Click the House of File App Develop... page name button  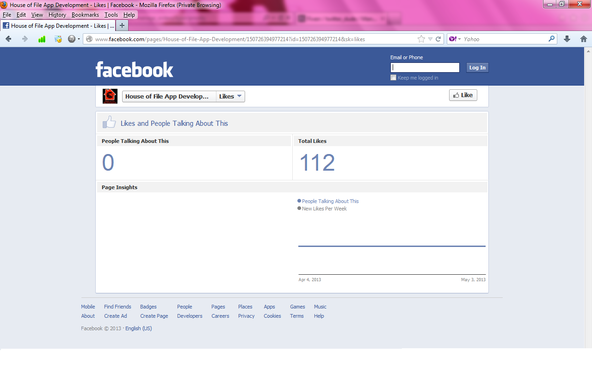[169, 96]
